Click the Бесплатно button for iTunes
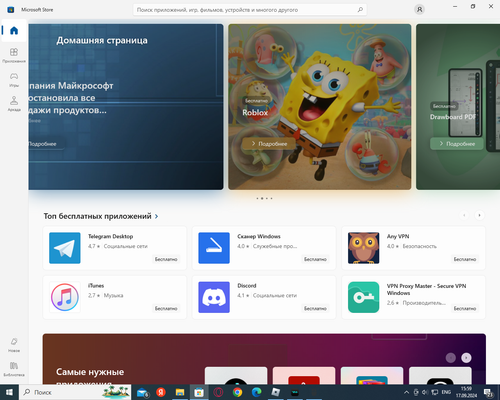 pyautogui.click(x=166, y=308)
